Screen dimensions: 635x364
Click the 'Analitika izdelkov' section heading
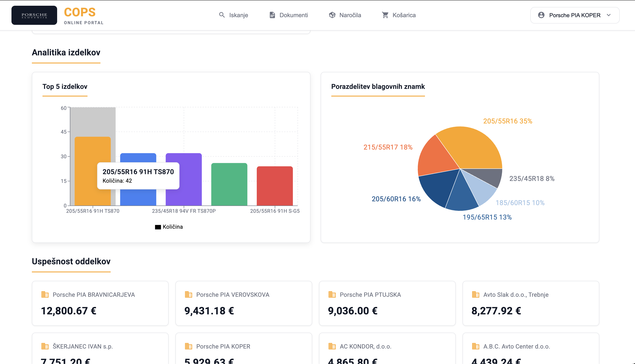(66, 53)
